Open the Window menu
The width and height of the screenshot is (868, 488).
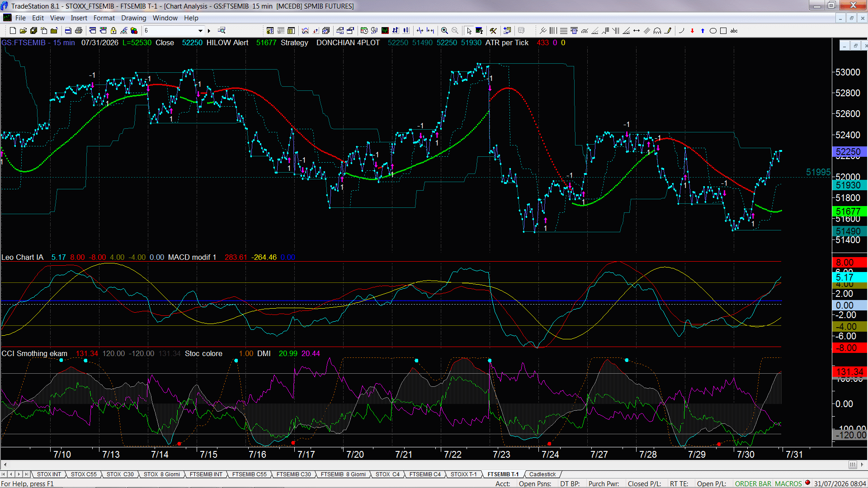click(165, 18)
